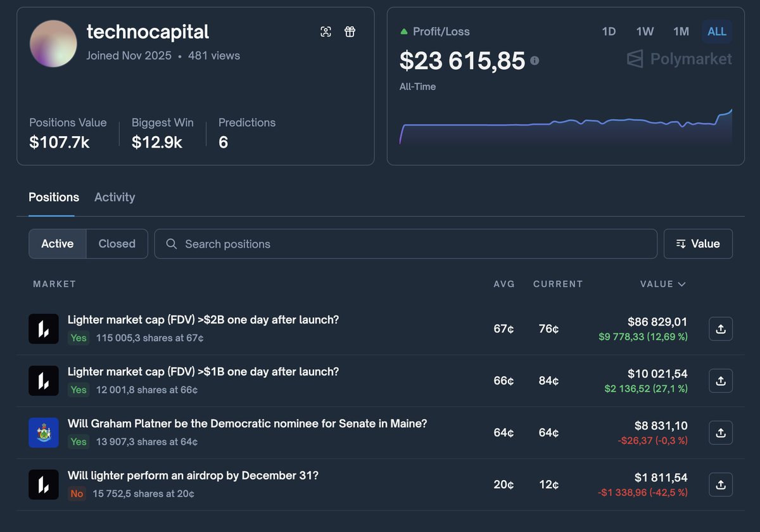Switch to Active positions filter

click(58, 244)
